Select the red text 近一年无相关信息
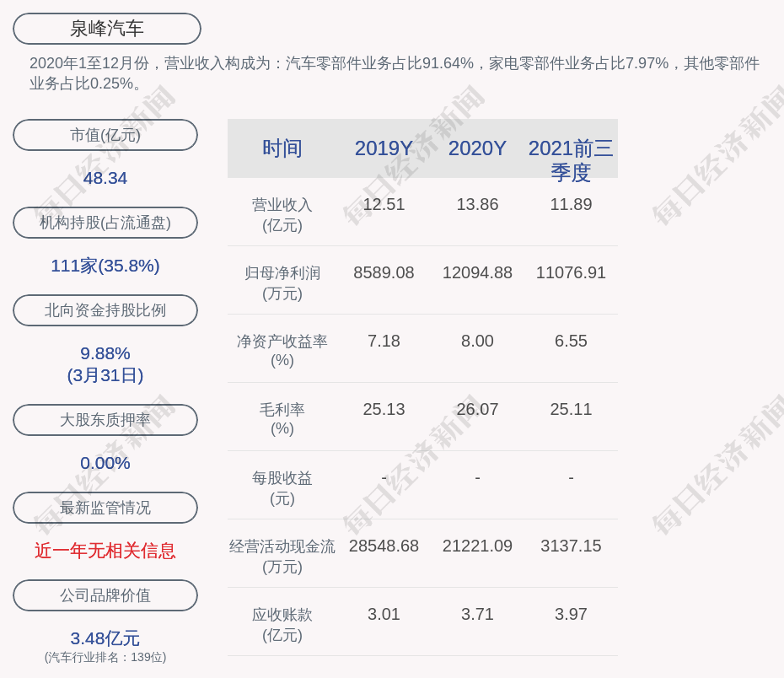 coord(105,551)
